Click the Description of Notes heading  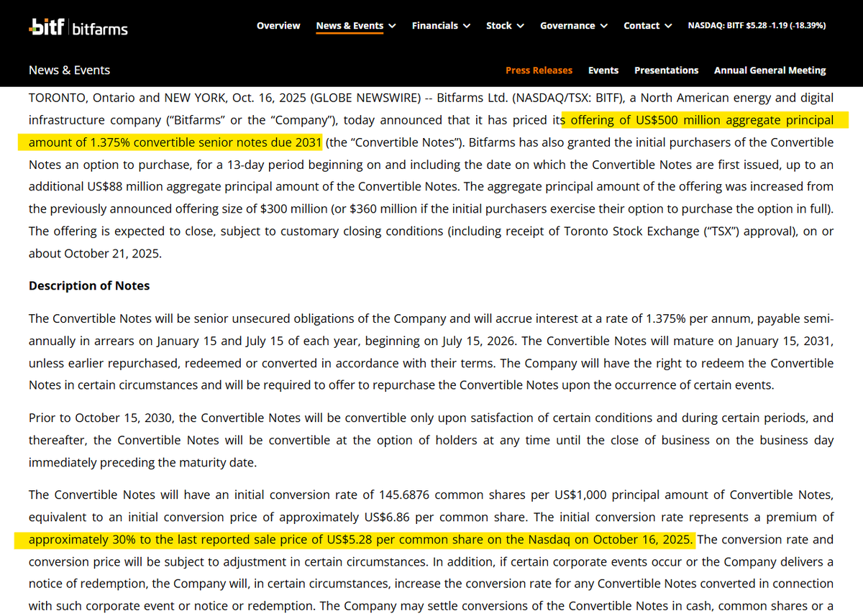pyautogui.click(x=89, y=285)
